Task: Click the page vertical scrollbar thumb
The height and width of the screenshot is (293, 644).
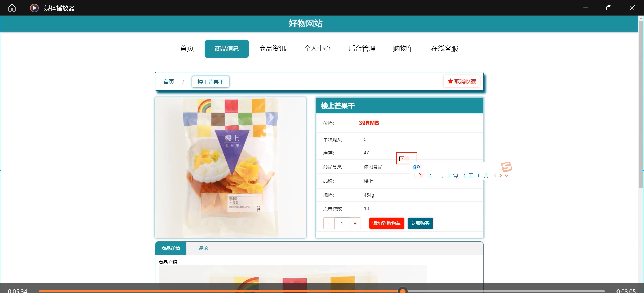Action: click(641, 104)
